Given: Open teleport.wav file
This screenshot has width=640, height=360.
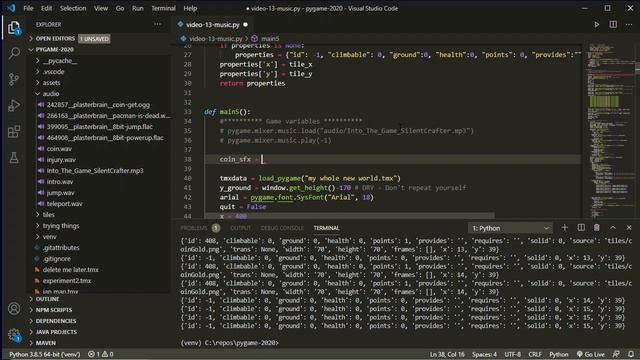Looking at the screenshot, I should coord(64,204).
